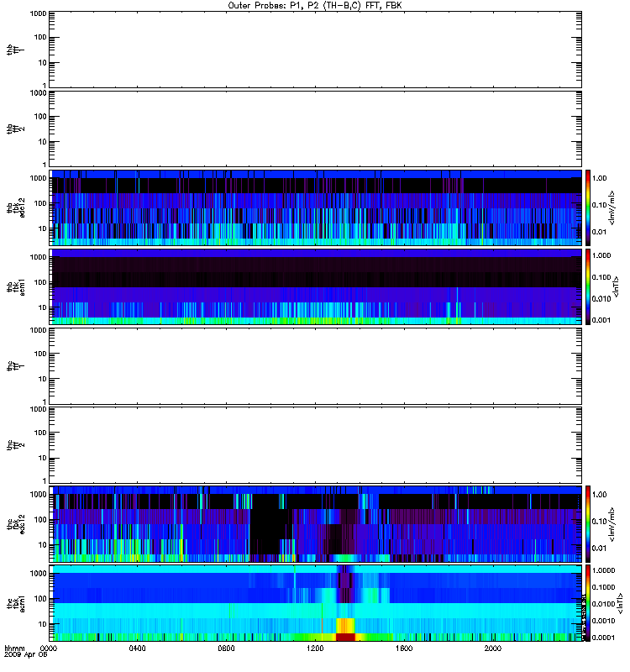Click the 'thc fff 1' axis label
This screenshot has width=630, height=672.
(16, 366)
